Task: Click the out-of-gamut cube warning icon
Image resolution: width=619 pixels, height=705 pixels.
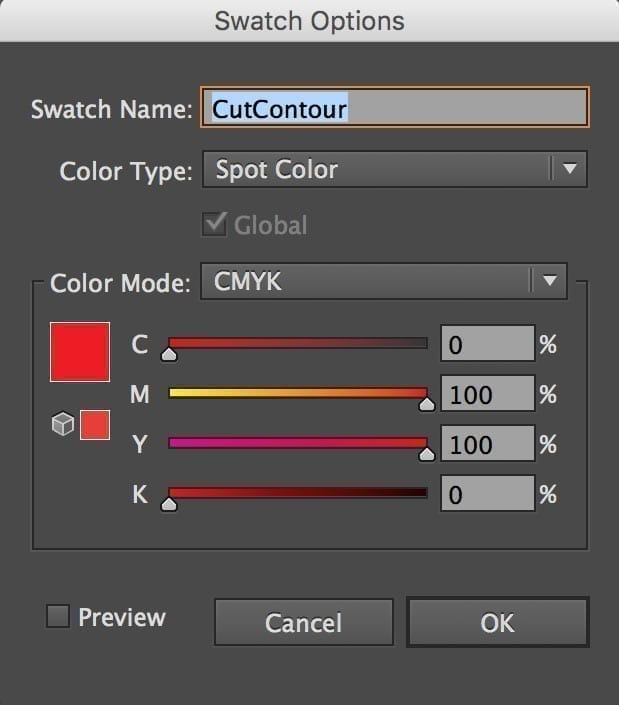Action: pos(62,425)
